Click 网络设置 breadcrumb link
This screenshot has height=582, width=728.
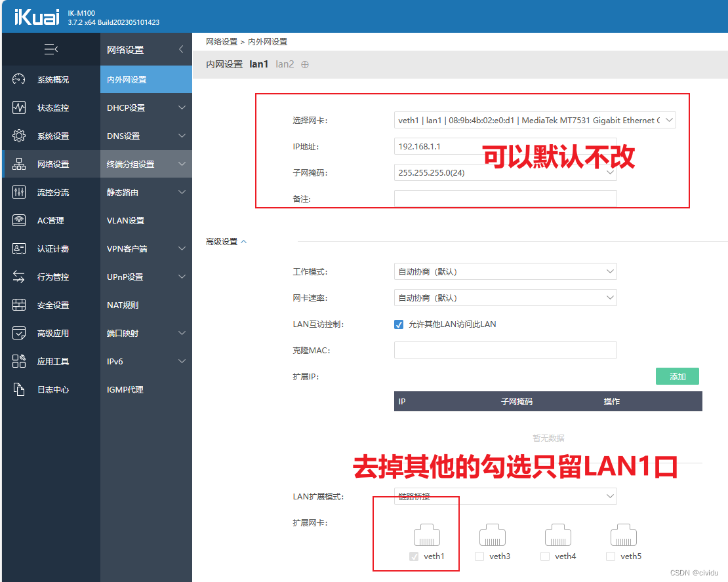pos(222,42)
